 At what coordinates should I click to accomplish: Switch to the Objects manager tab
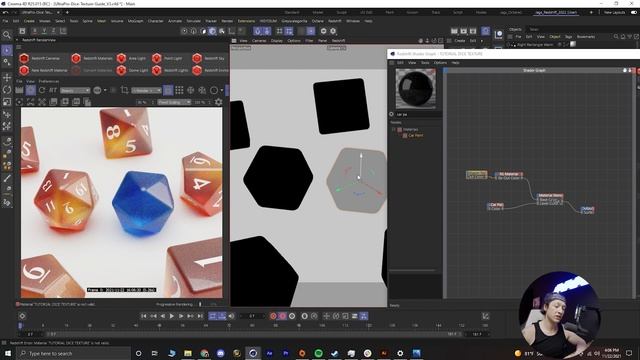(515, 29)
